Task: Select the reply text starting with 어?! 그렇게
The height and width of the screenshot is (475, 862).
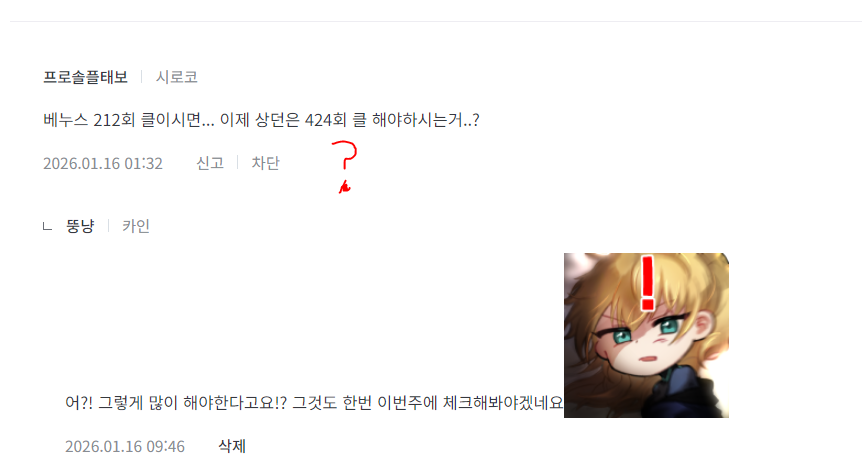Action: tap(314, 402)
